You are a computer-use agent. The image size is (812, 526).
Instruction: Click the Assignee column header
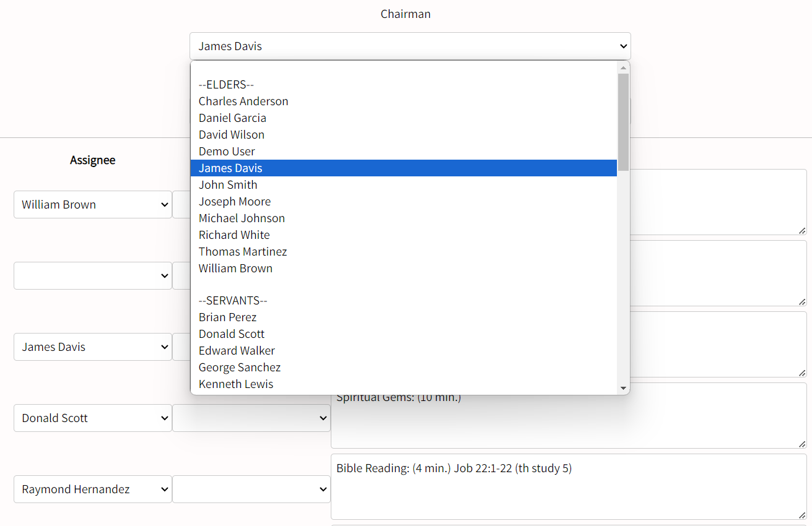pos(93,160)
